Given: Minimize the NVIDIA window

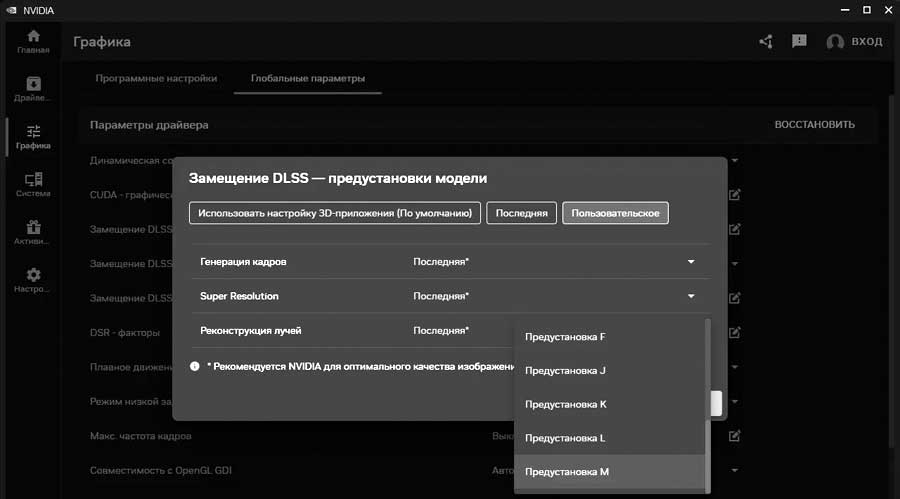Looking at the screenshot, I should 845,10.
